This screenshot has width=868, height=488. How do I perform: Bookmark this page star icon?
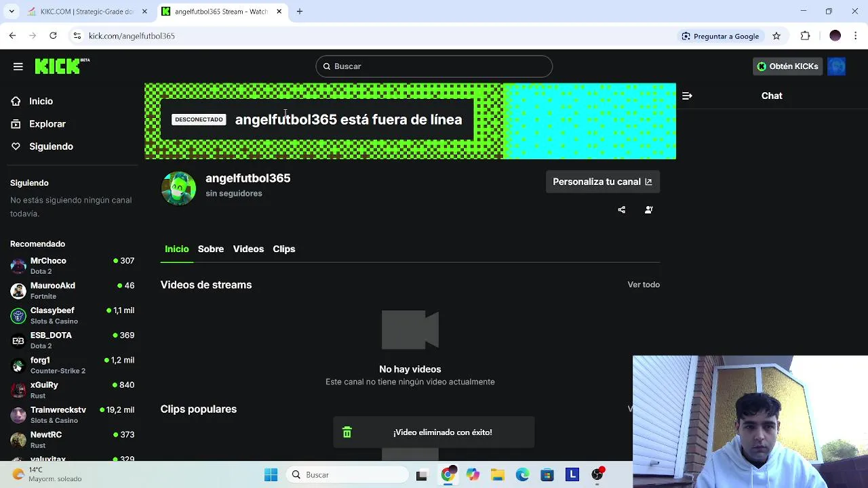tap(776, 36)
